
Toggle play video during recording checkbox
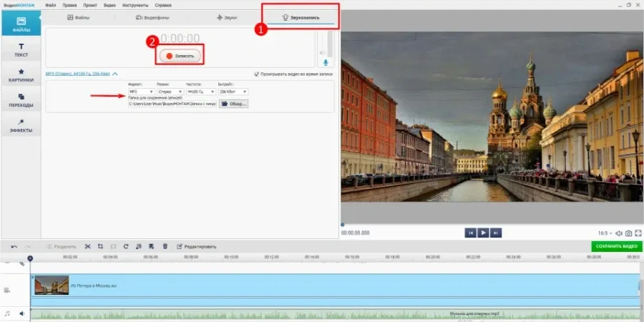pyautogui.click(x=257, y=74)
